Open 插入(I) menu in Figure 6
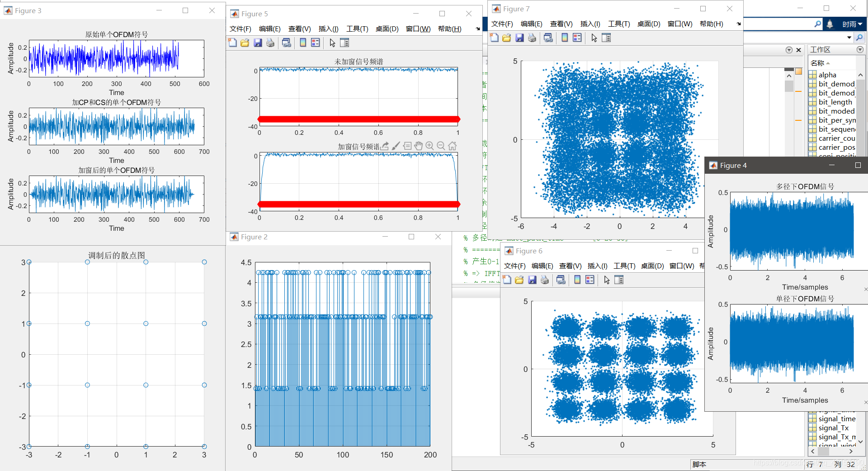This screenshot has width=868, height=471. 597,266
